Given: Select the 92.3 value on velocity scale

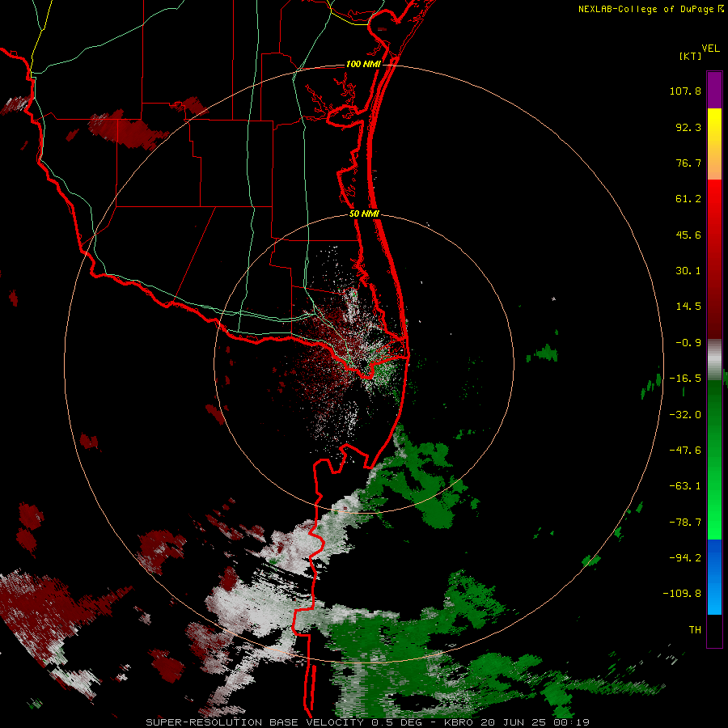Looking at the screenshot, I should [x=688, y=127].
